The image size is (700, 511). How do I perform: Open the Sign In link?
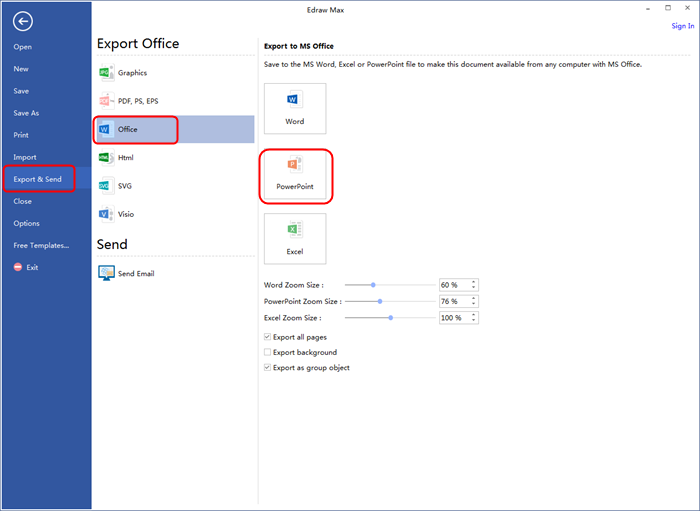point(683,26)
